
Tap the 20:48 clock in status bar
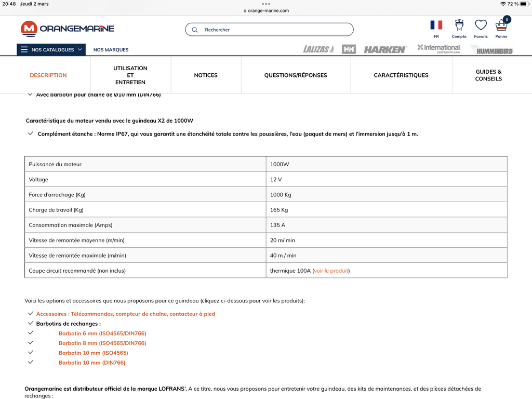coord(9,4)
